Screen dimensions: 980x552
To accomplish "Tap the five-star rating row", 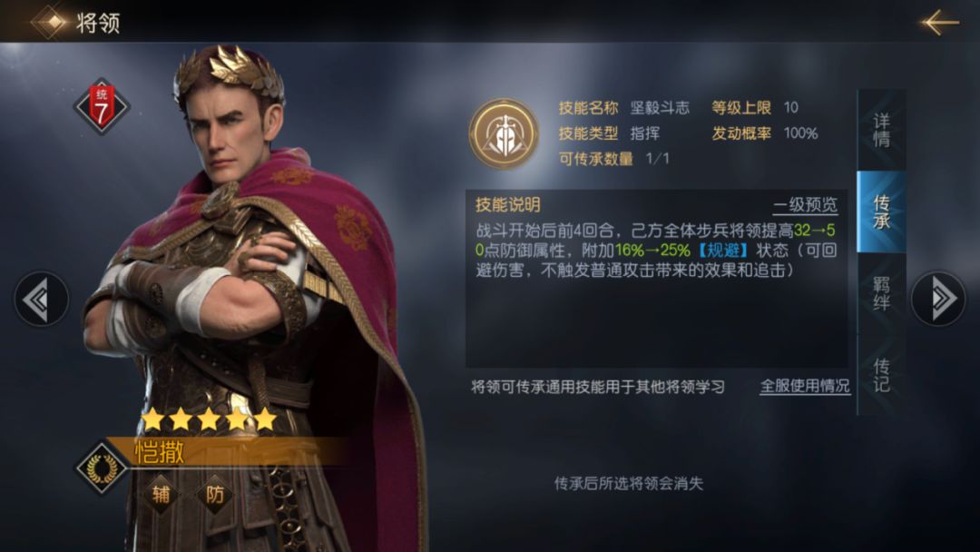I will [210, 419].
